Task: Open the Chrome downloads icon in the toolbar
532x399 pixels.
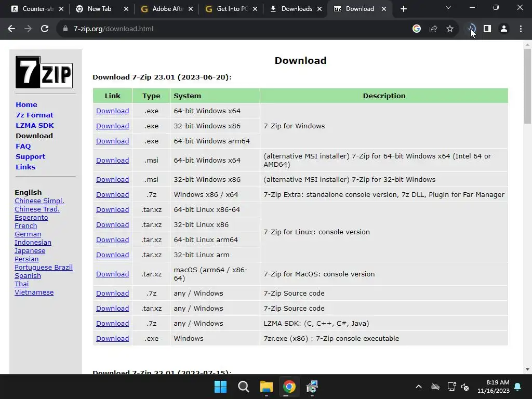Action: (471, 29)
